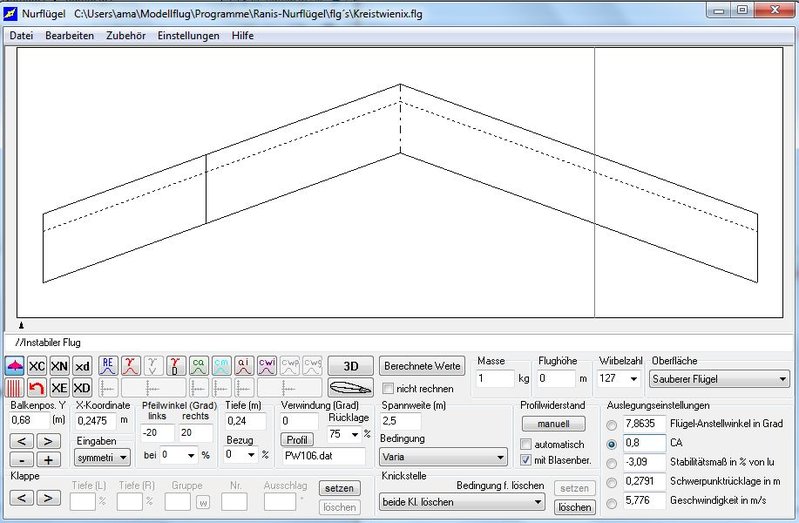Click the Masse input field

click(495, 378)
